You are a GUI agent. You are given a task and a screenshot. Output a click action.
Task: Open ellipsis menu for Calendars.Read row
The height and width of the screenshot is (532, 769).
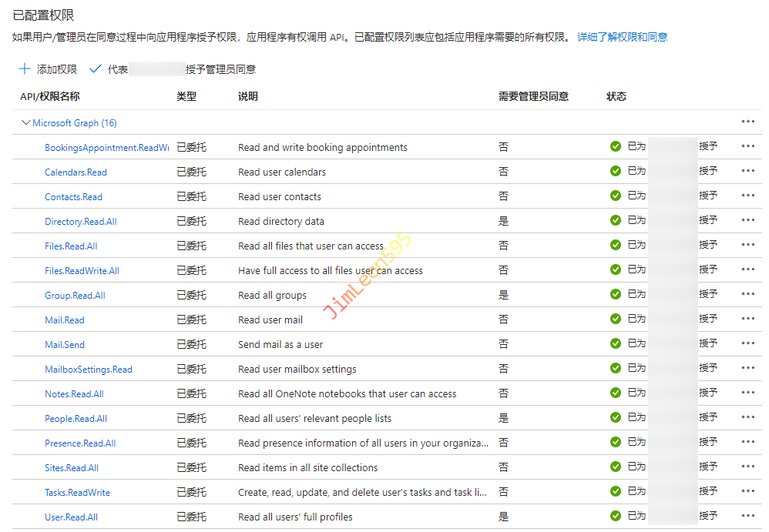point(747,171)
